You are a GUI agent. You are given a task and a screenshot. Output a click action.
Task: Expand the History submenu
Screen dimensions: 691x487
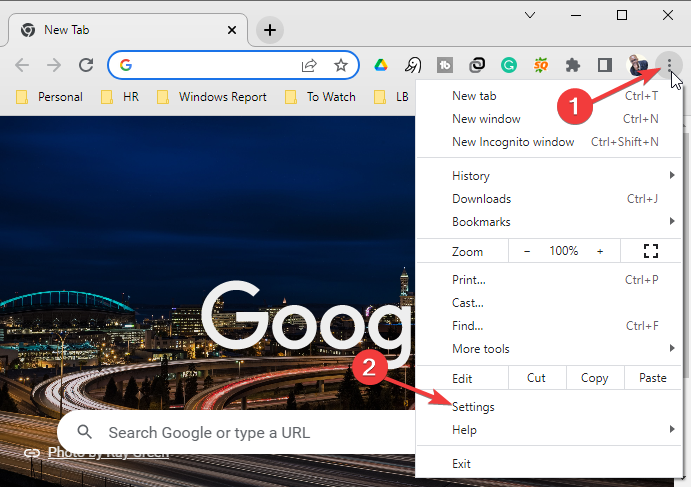(549, 176)
